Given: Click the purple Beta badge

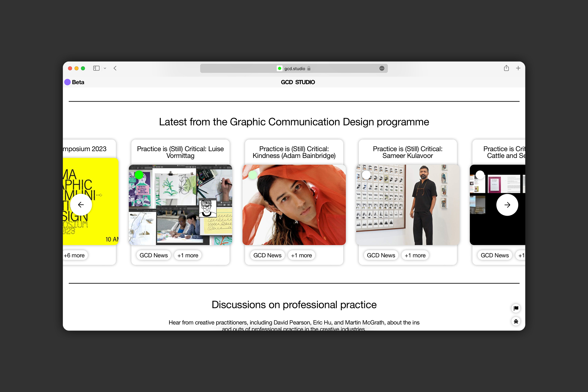Looking at the screenshot, I should (x=75, y=82).
